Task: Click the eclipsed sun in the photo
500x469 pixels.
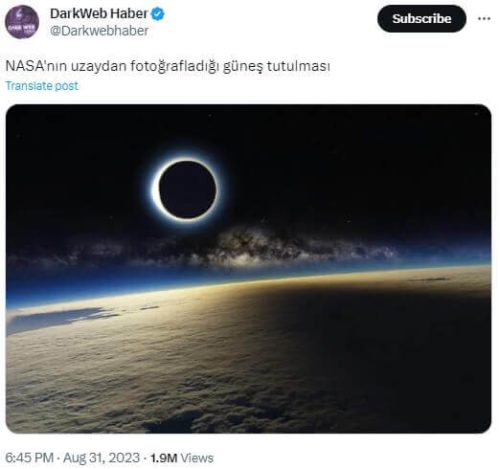Action: tap(187, 190)
